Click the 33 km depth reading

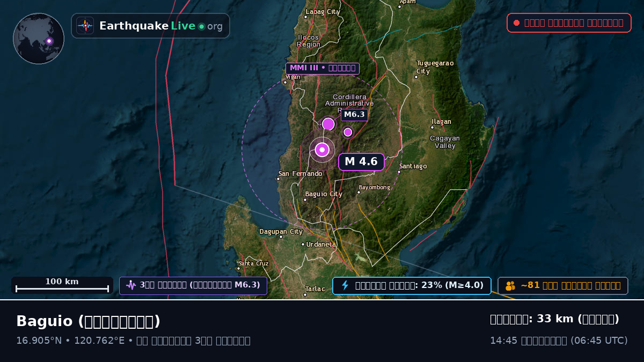[555, 319]
